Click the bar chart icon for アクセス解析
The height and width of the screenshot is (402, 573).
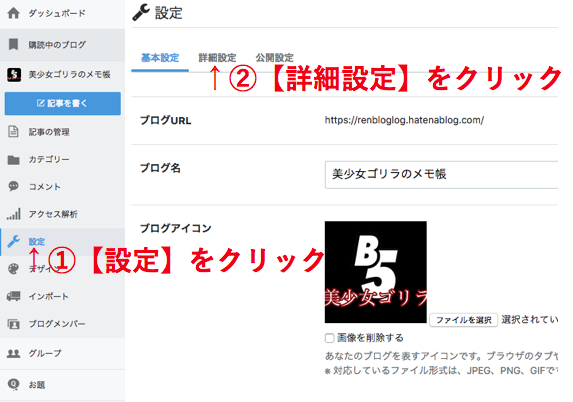click(x=14, y=214)
